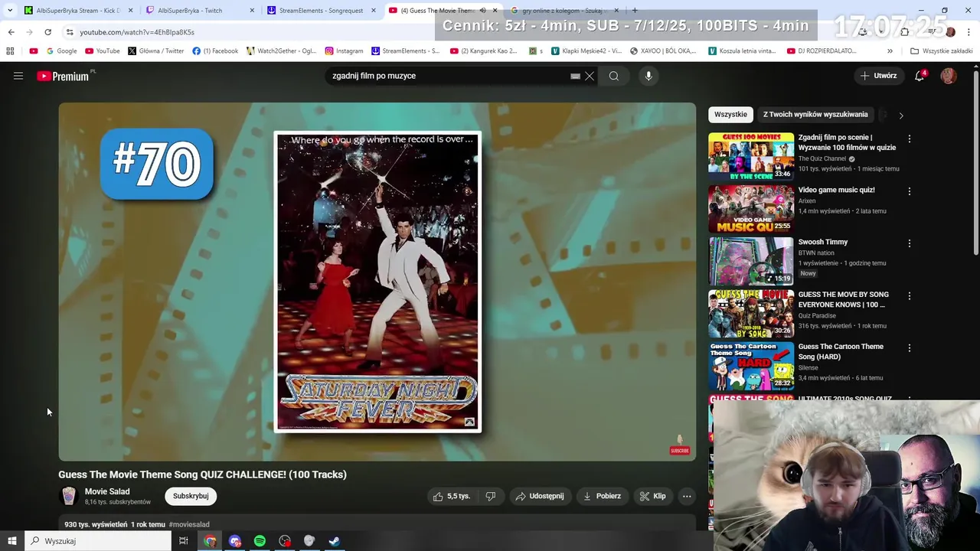
Task: Open Spotify from the taskbar
Action: (260, 541)
